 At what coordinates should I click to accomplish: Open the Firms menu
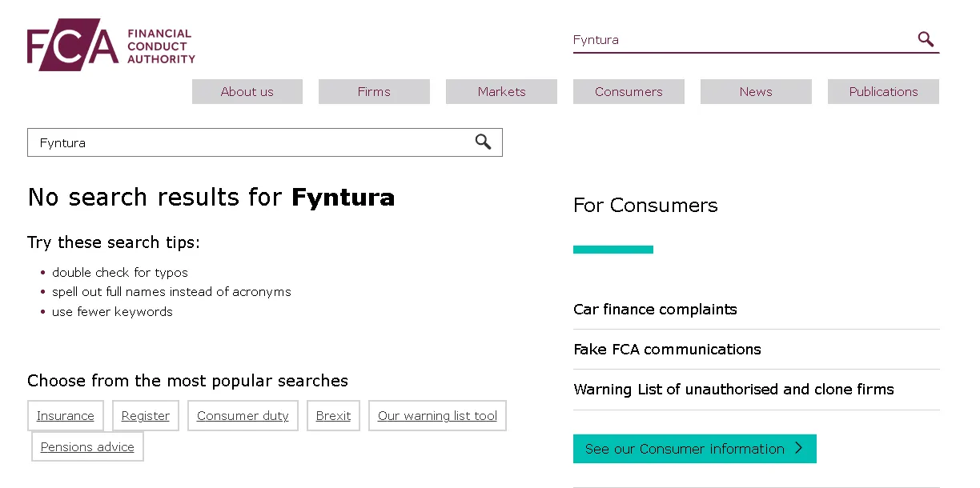[374, 92]
